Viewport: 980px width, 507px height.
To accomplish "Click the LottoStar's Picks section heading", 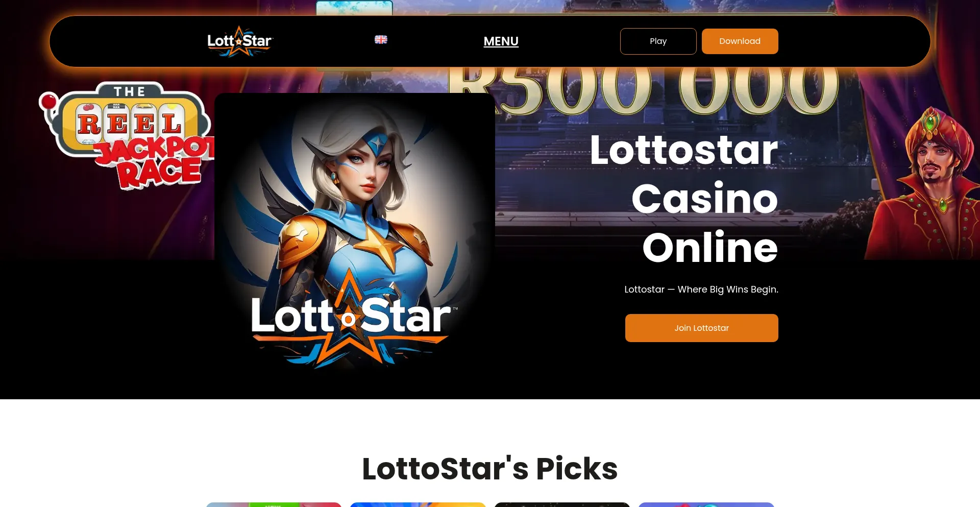I will (490, 469).
